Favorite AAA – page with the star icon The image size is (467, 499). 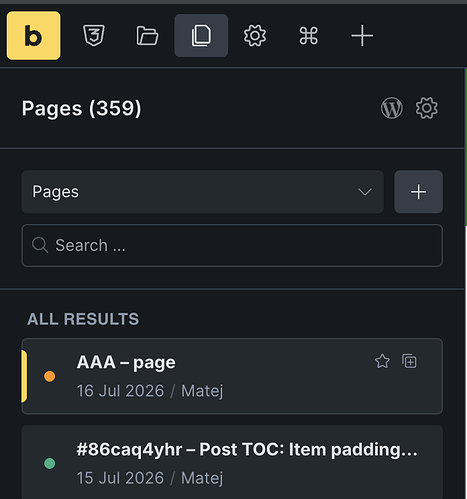coord(382,361)
